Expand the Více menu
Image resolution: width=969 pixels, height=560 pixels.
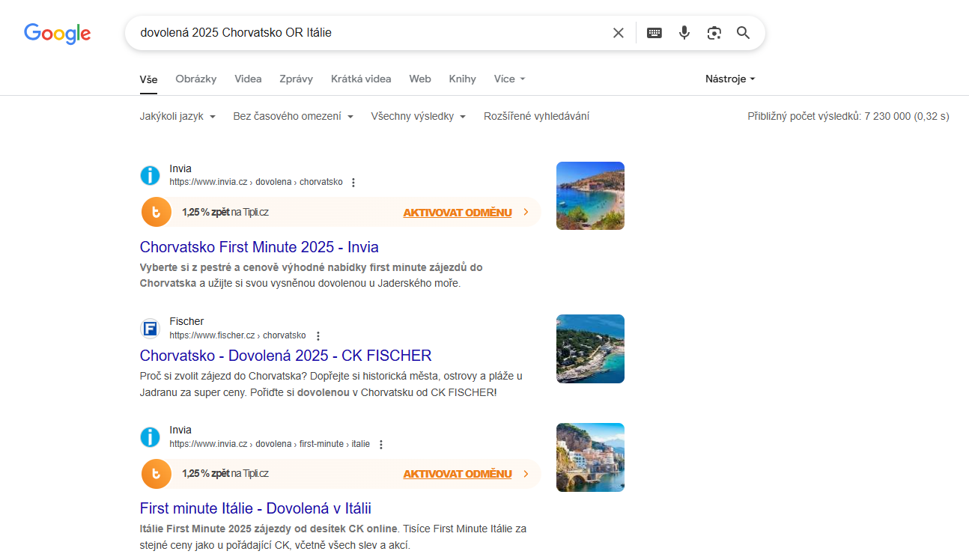pyautogui.click(x=509, y=79)
